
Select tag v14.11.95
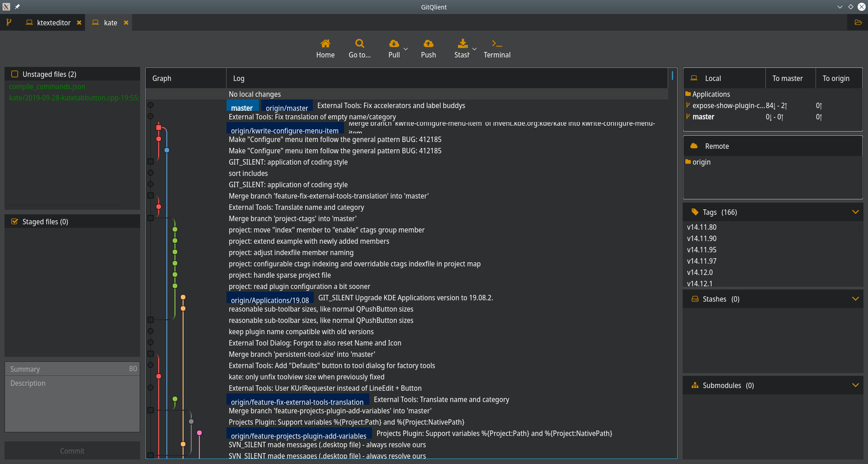tap(702, 250)
